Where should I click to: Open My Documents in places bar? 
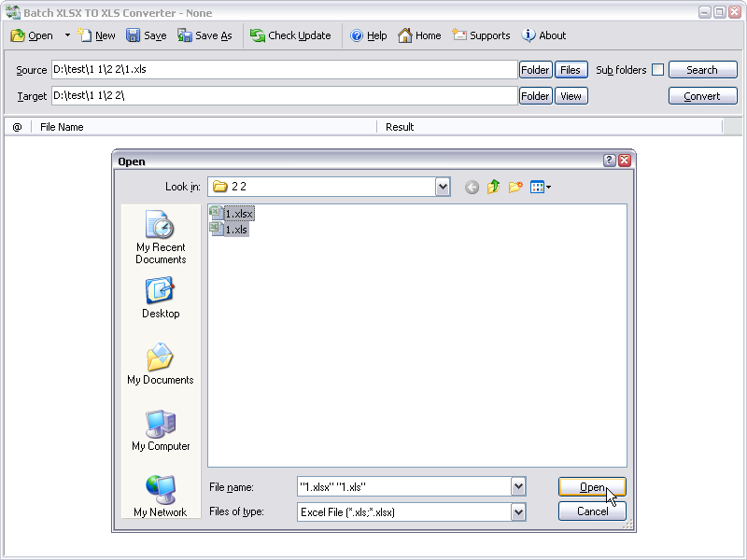click(x=161, y=364)
